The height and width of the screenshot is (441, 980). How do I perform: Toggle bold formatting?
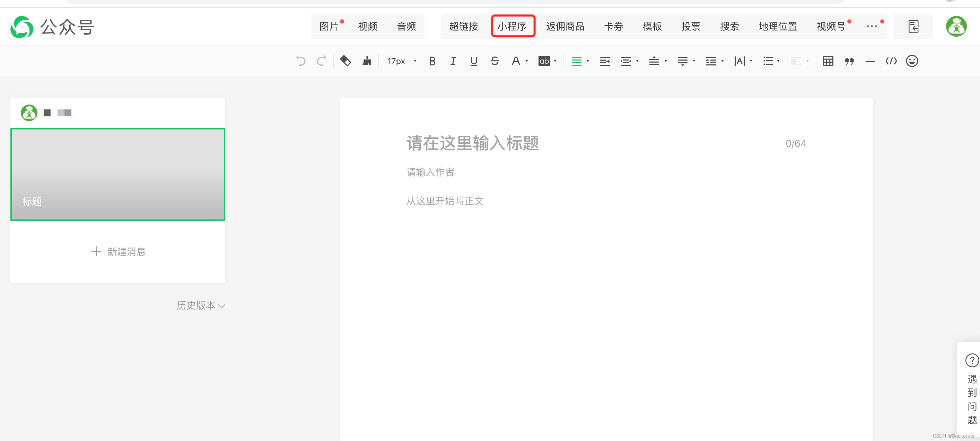click(432, 61)
